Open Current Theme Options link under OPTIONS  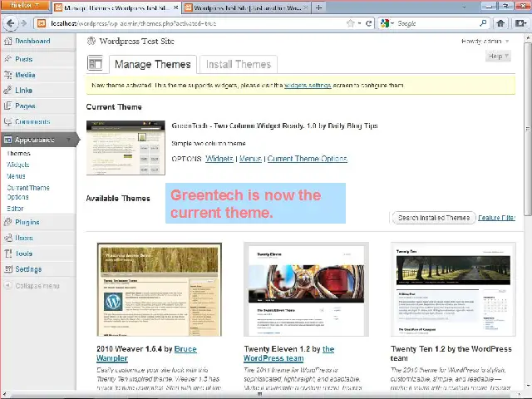[x=308, y=159]
